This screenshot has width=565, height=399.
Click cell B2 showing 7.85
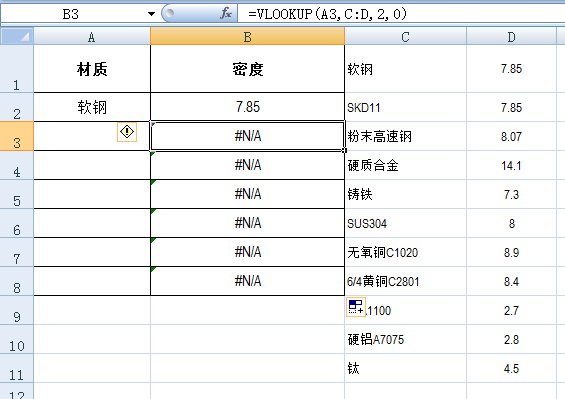point(247,107)
